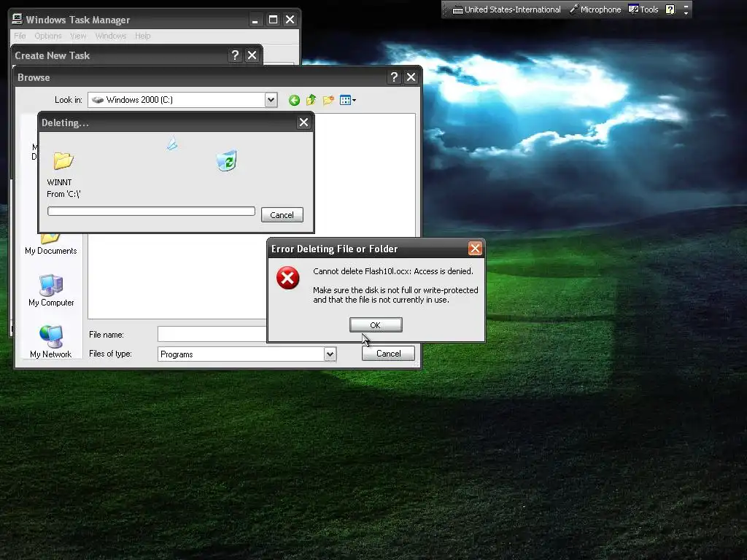
Task: Close the Error Deleting File or Folder dialog
Action: click(475, 248)
